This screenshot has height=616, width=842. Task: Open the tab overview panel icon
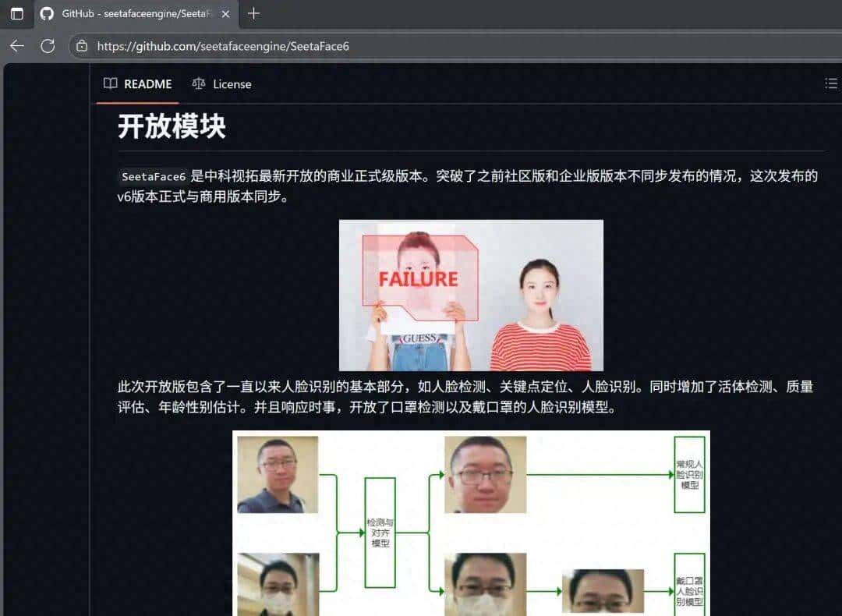click(x=17, y=13)
